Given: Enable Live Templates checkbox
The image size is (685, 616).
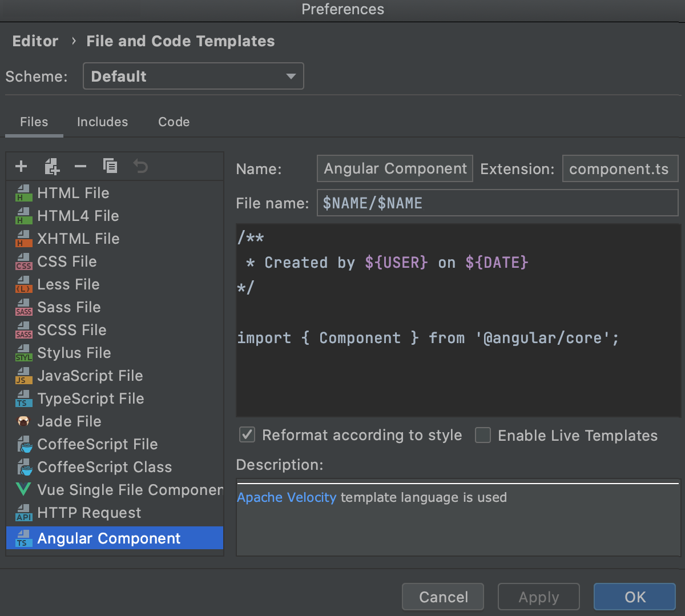Looking at the screenshot, I should pos(483,435).
